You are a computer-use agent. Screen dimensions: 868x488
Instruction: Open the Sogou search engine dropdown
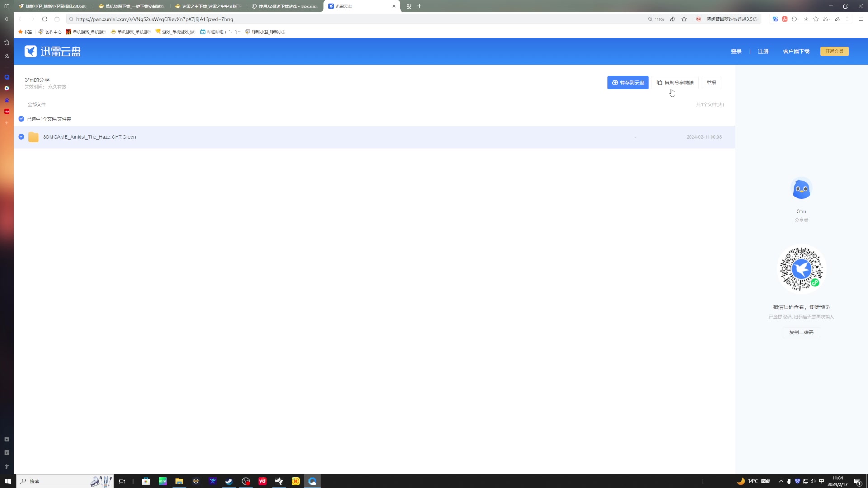coord(703,19)
